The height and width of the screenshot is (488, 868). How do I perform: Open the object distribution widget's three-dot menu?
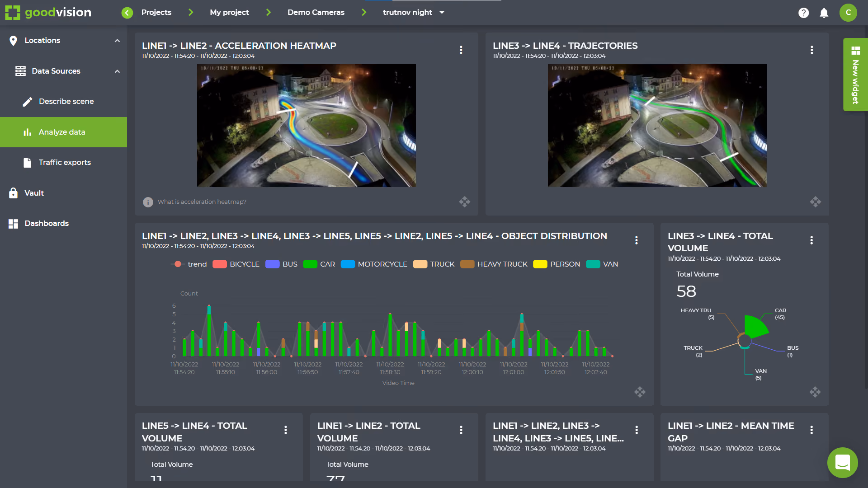[x=637, y=240]
